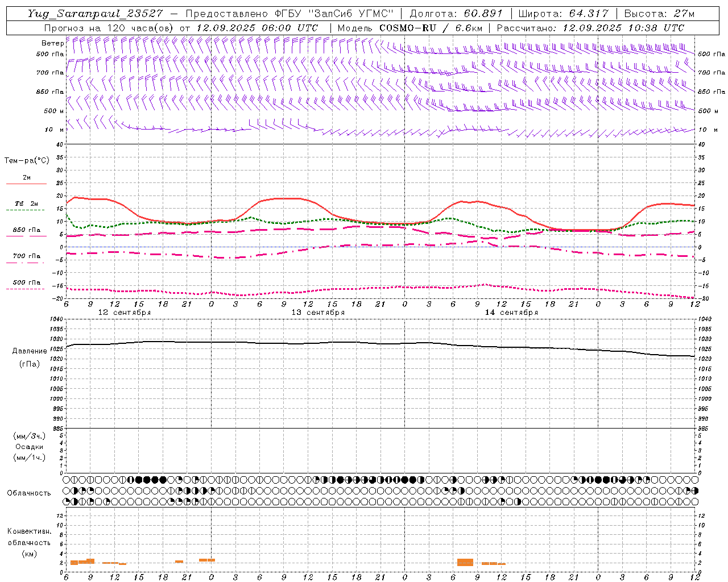Select the (км) unit under convective cloudiness

[30, 554]
